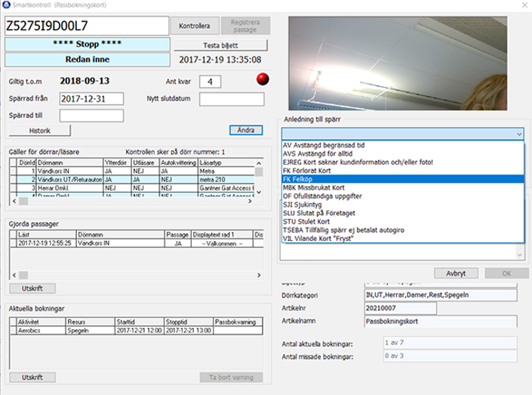Select SLU Slutat på Företaget option
Viewport: 532px width, 395px height.
[x=403, y=213]
